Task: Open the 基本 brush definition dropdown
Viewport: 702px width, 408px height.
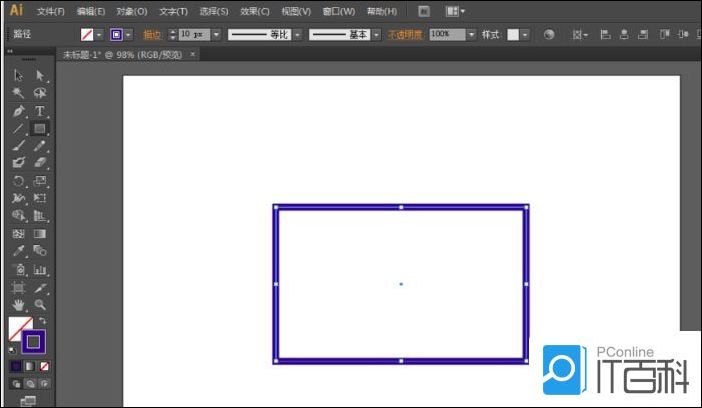Action: pyautogui.click(x=376, y=34)
